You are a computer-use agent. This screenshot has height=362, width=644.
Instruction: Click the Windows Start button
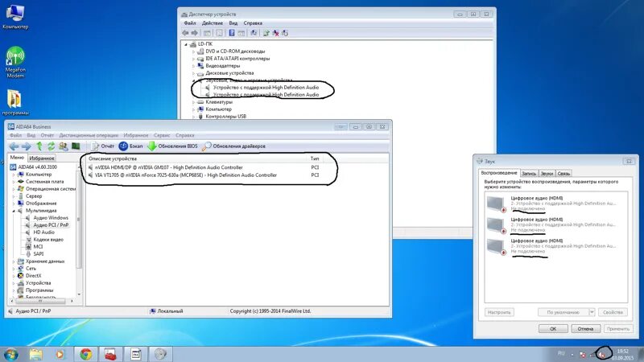(11, 354)
